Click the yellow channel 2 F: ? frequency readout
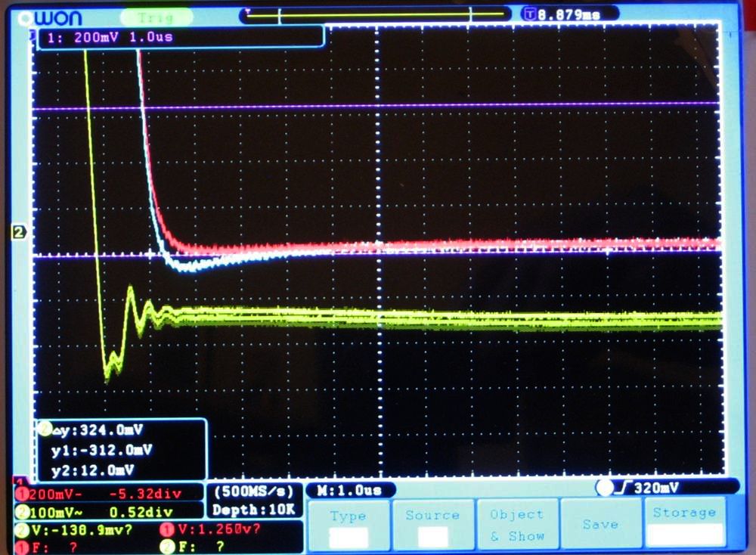Viewport: 756px width, 555px height. tap(201, 547)
